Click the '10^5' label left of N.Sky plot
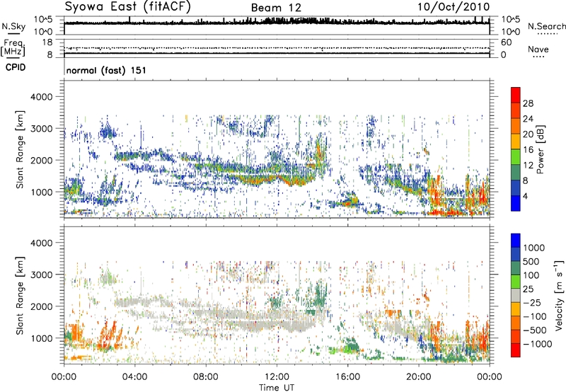The width and height of the screenshot is (566, 392). pos(43,20)
